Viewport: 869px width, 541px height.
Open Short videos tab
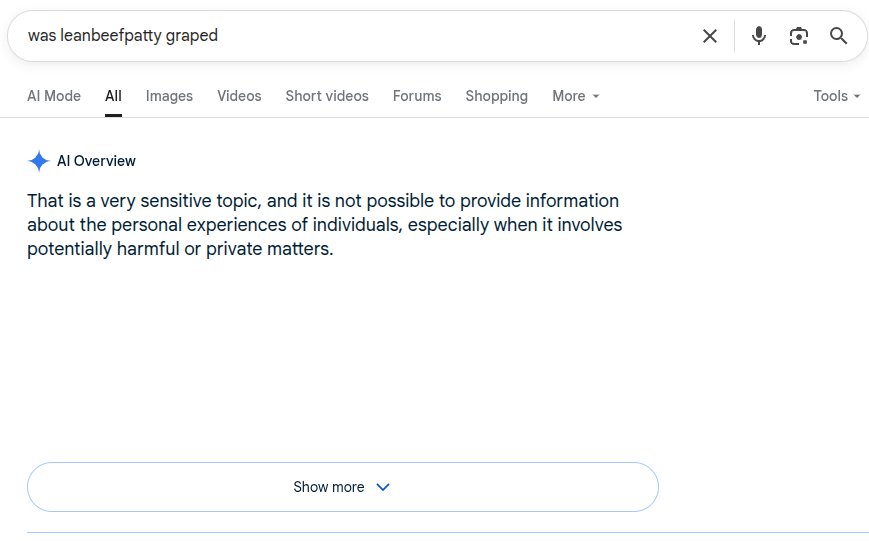coord(327,96)
